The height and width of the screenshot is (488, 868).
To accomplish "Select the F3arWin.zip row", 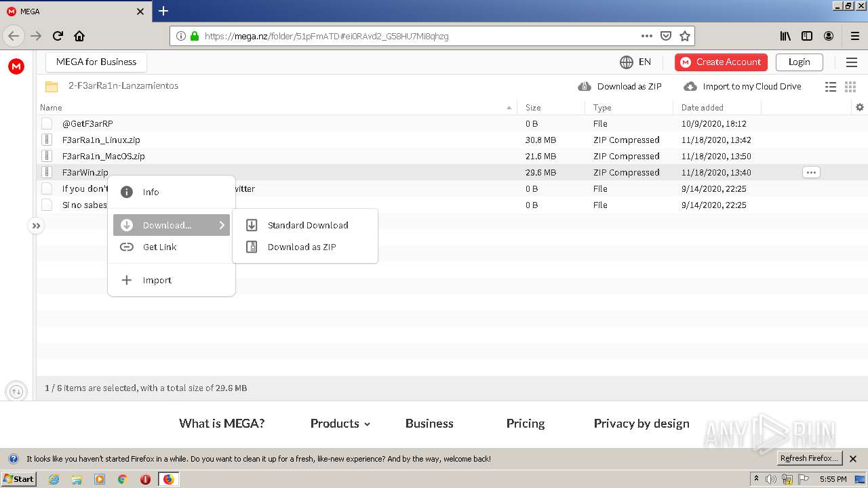I will (x=452, y=172).
